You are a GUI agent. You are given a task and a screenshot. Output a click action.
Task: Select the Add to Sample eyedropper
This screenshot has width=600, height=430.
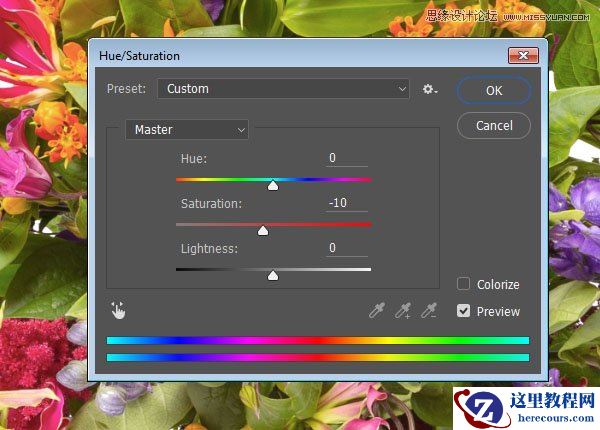pos(403,311)
